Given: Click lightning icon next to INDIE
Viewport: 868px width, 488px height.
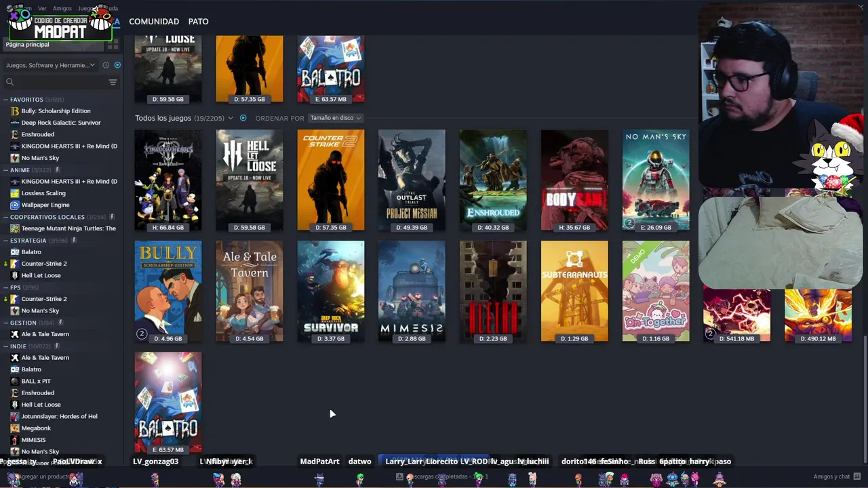Looking at the screenshot, I should [x=57, y=346].
